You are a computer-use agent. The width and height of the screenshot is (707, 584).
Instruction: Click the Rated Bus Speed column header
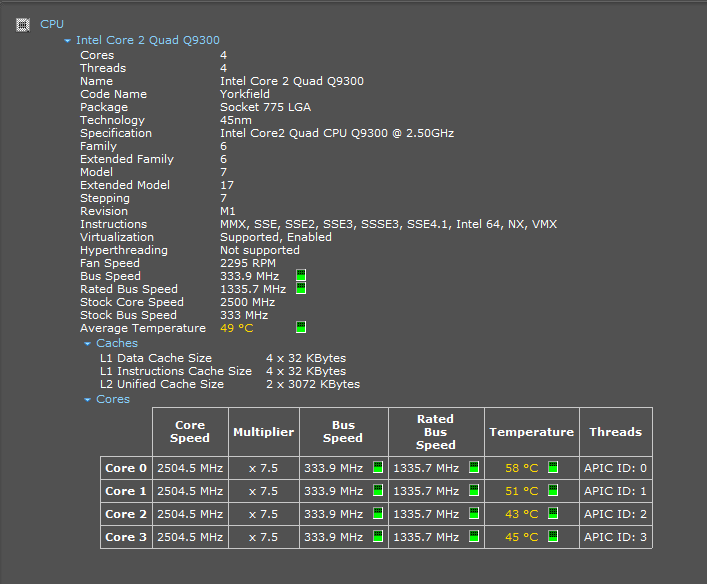tap(436, 432)
